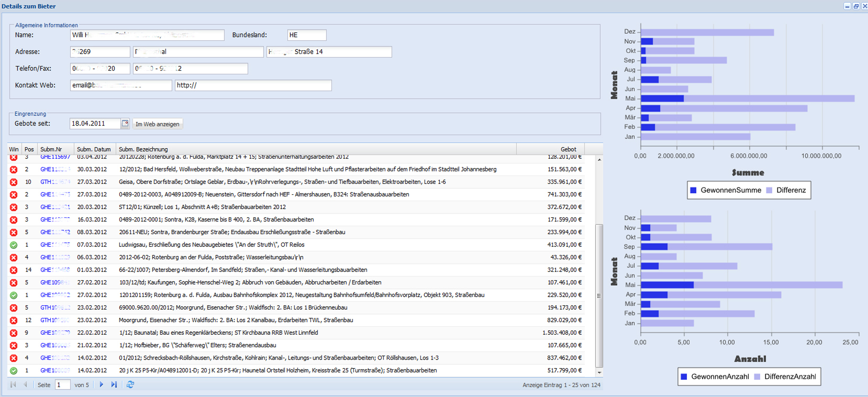Click red lost icon for Geisa row
Screen dimensions: 868x397
[x=14, y=182]
